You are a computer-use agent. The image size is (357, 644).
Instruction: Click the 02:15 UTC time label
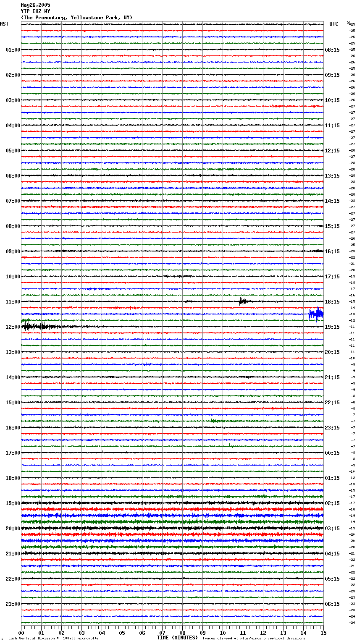[x=332, y=503]
